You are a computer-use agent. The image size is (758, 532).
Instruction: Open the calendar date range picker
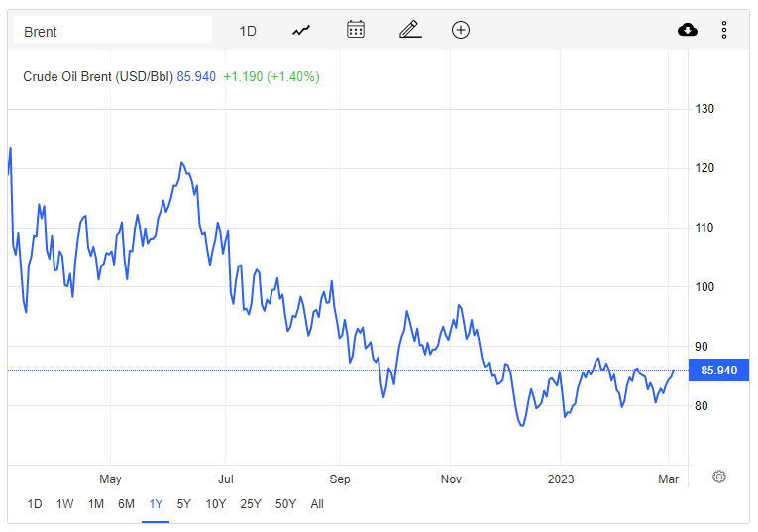pos(356,30)
